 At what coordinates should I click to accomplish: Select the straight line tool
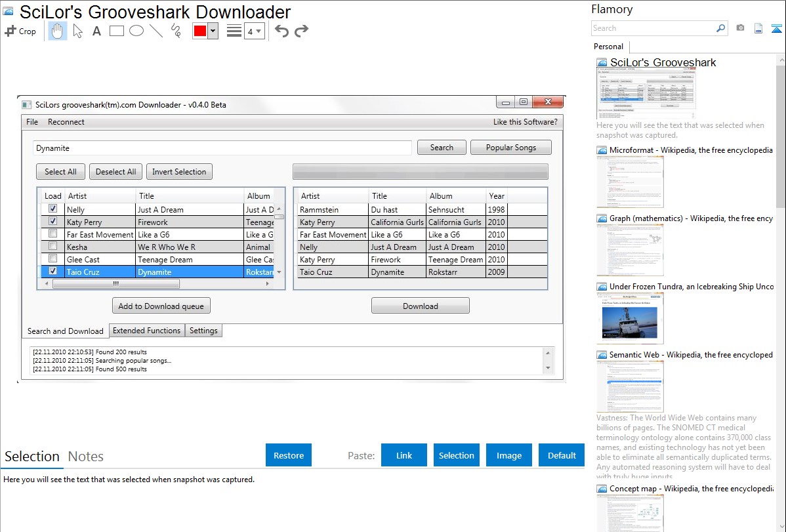(156, 31)
